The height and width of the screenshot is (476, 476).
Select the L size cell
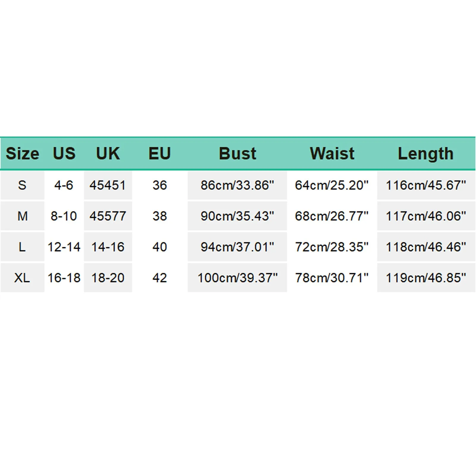(22, 247)
